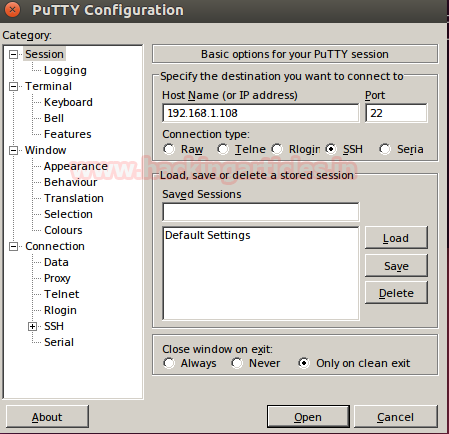Open the Session category
449x434 pixels.
point(44,54)
